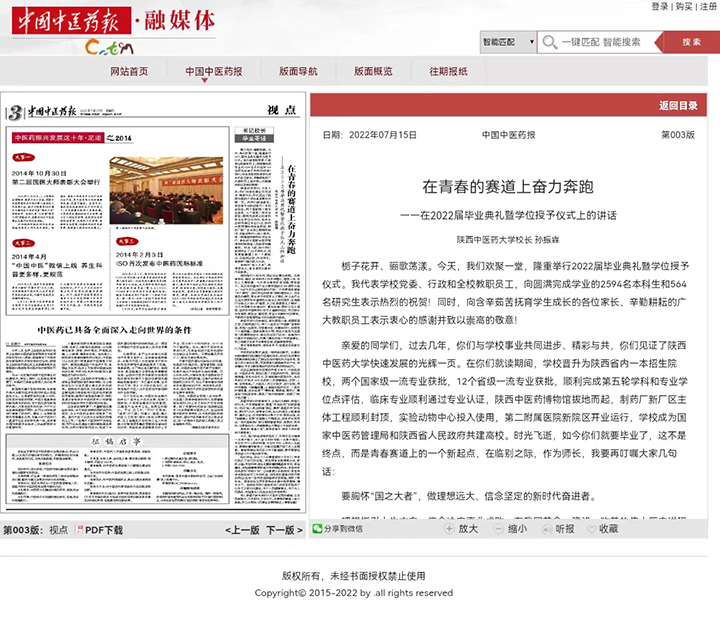This screenshot has height=620, width=720.
Task: Open the 智能匹配 dropdown
Action: (508, 42)
